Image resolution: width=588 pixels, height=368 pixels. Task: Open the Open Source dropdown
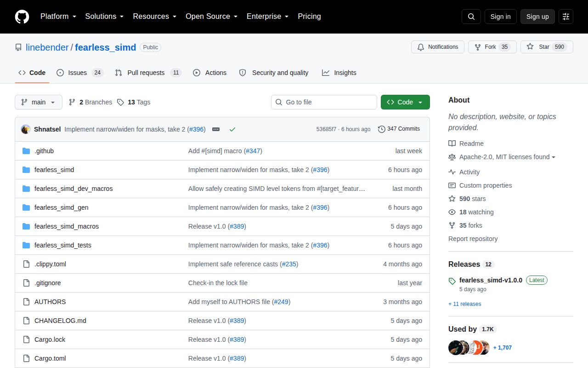211,17
